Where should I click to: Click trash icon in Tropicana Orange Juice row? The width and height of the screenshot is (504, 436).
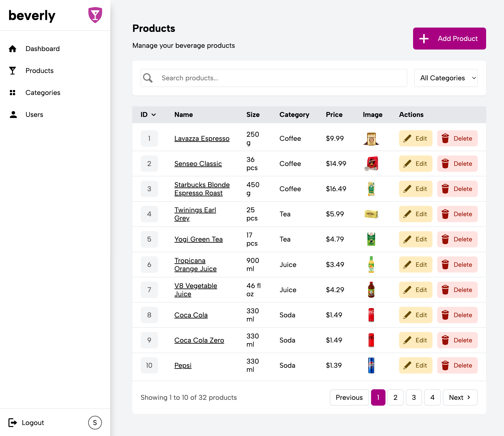(445, 264)
